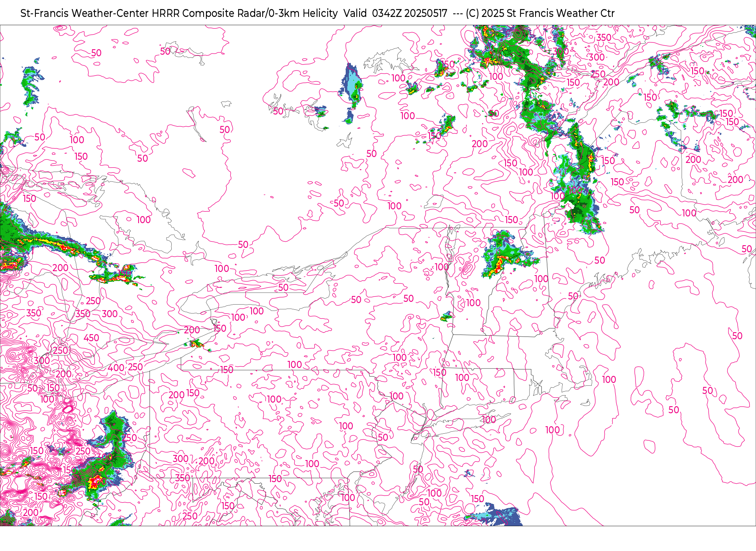
Task: Click the '400' helicity contour label
Action: (x=116, y=368)
